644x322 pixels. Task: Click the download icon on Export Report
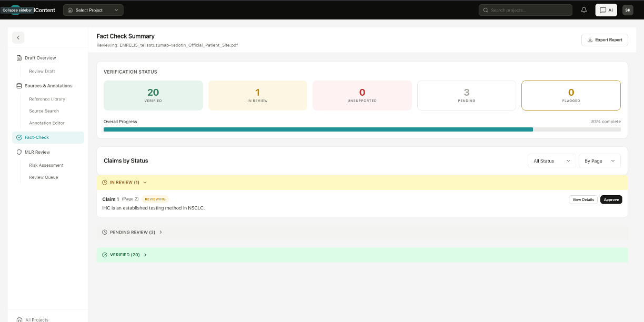589,39
